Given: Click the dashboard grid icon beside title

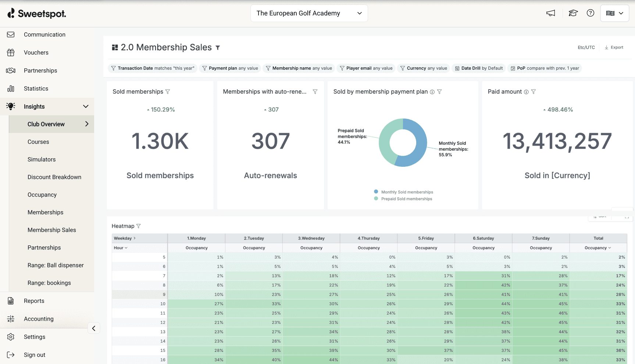Looking at the screenshot, I should tap(115, 47).
